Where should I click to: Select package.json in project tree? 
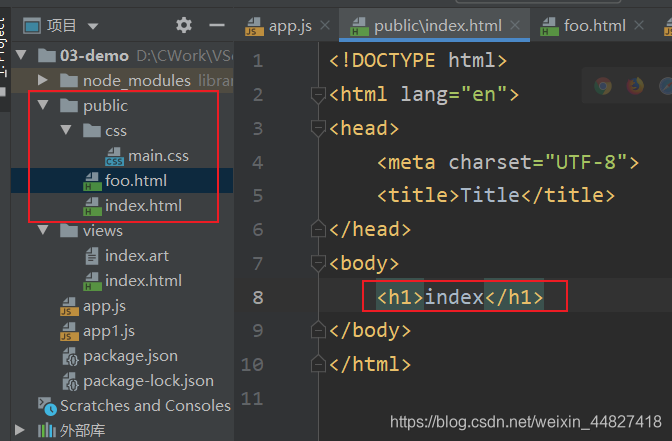click(x=130, y=356)
